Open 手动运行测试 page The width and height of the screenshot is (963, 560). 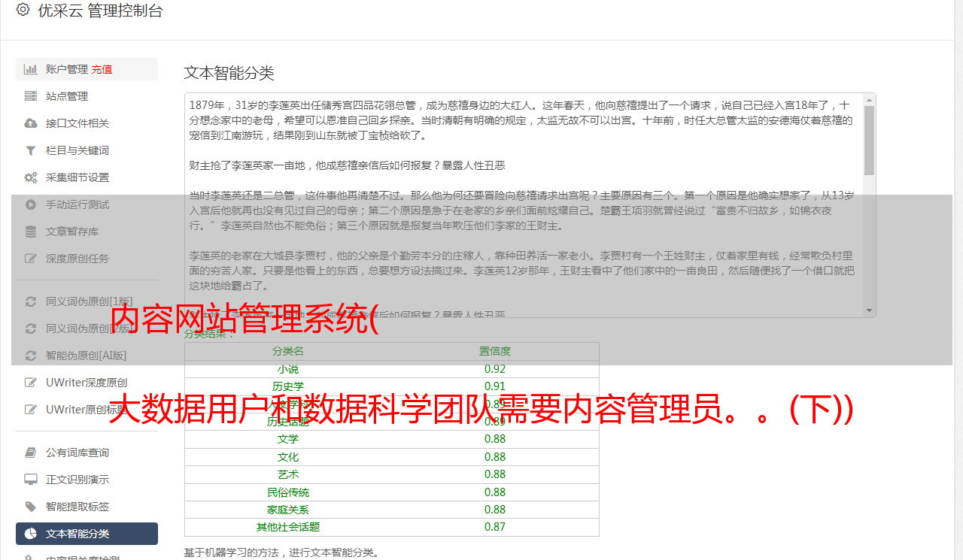[87, 204]
